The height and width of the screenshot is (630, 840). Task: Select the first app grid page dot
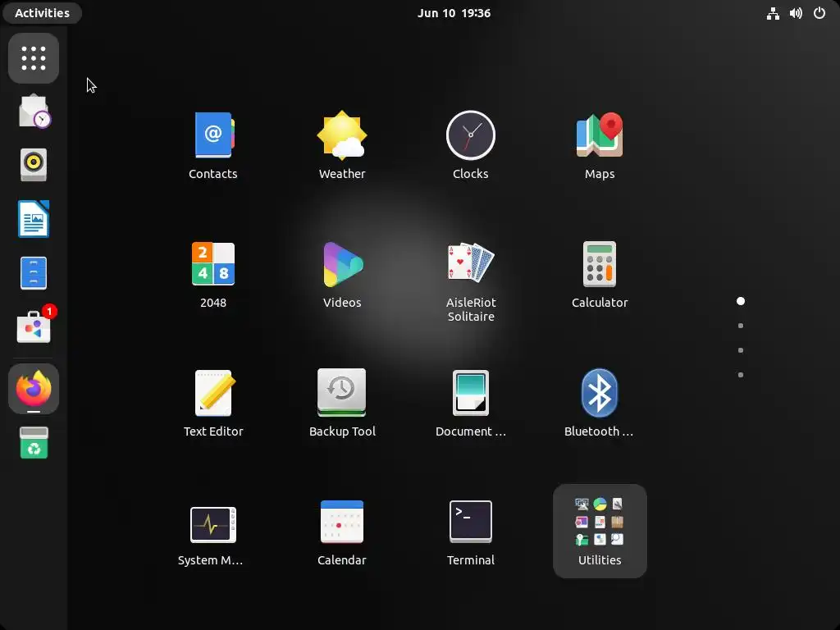(x=741, y=301)
